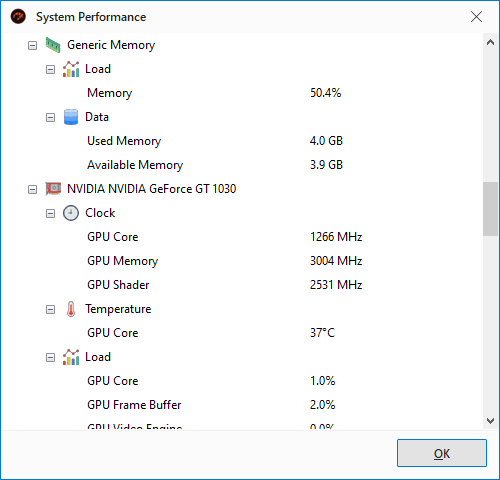Image resolution: width=500 pixels, height=480 pixels.
Task: Click the scrollbar up arrow
Action: (x=490, y=42)
